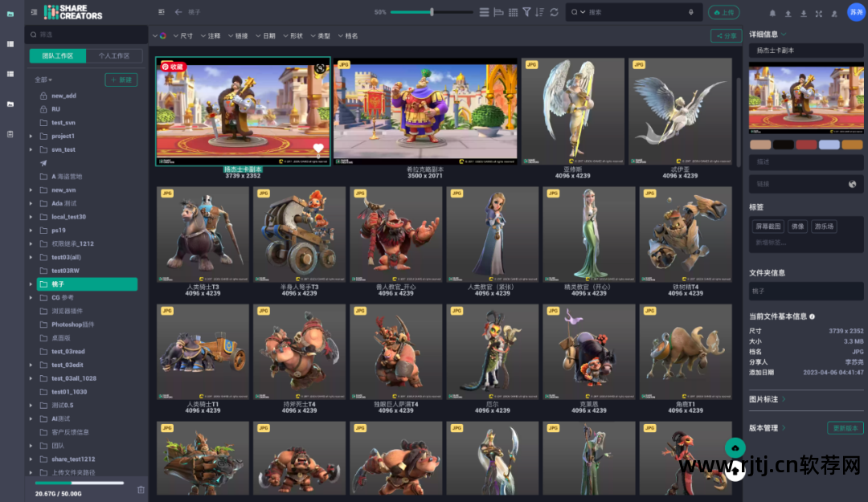
Task: Collapse the 详细信息 panel chevron
Action: (784, 35)
